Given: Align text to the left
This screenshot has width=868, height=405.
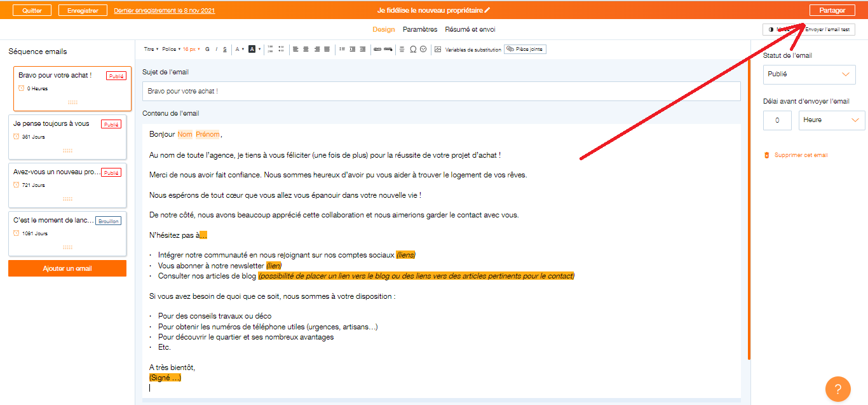Looking at the screenshot, I should [x=295, y=49].
